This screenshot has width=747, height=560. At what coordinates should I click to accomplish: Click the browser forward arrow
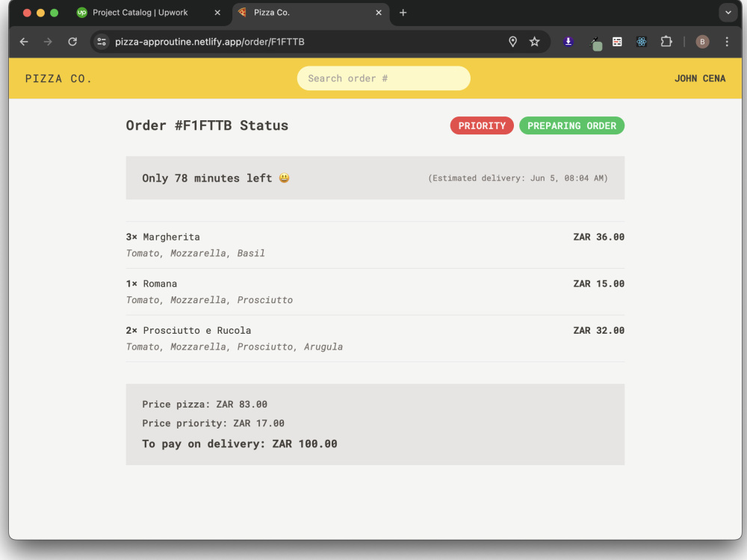click(x=48, y=42)
